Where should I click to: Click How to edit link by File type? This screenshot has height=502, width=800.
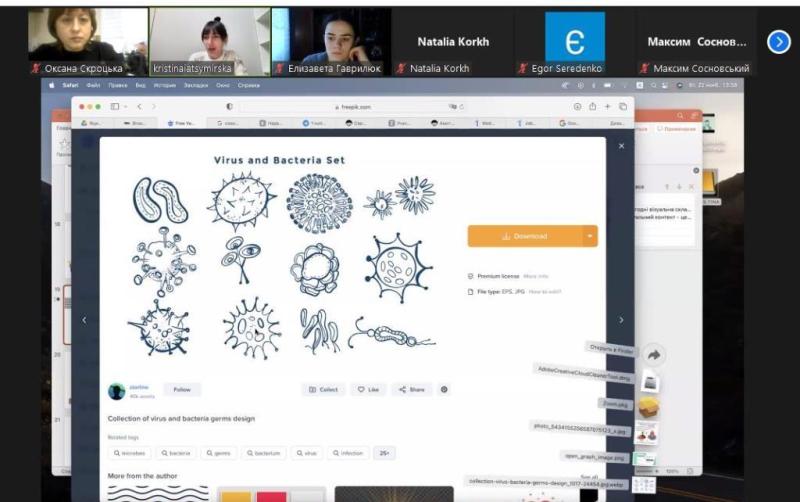point(545,292)
